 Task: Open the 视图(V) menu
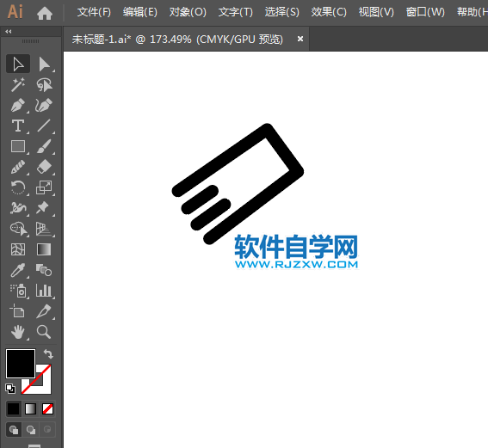(x=376, y=12)
